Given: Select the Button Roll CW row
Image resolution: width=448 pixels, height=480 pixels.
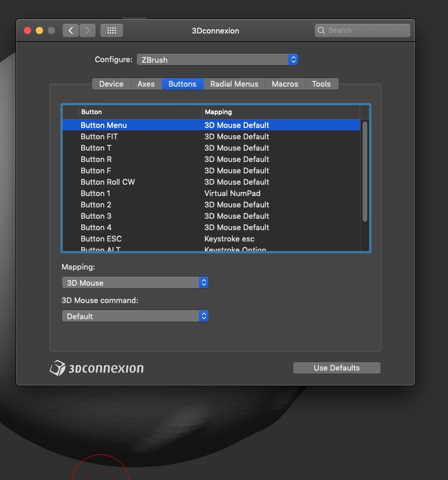Looking at the screenshot, I should [x=211, y=182].
